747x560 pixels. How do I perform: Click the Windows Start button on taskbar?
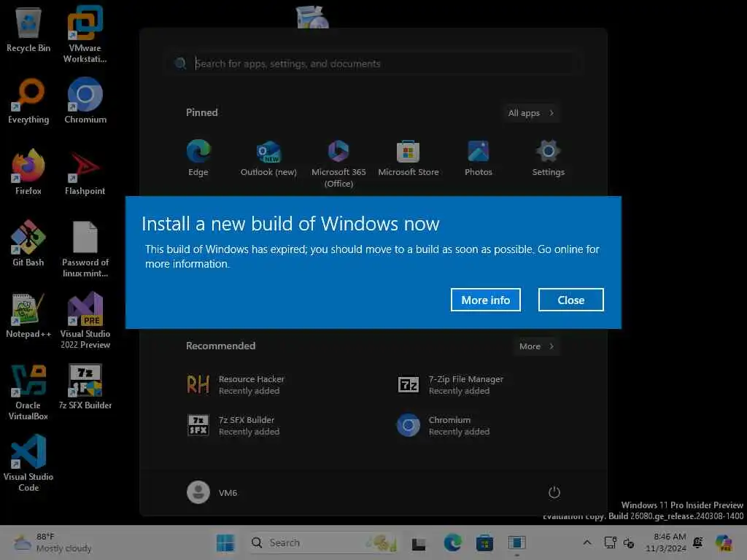(225, 542)
